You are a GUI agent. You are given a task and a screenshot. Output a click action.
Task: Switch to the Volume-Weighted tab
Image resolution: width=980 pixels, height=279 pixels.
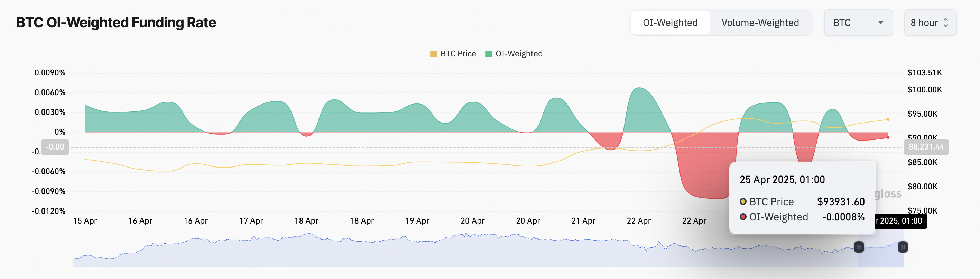click(760, 23)
